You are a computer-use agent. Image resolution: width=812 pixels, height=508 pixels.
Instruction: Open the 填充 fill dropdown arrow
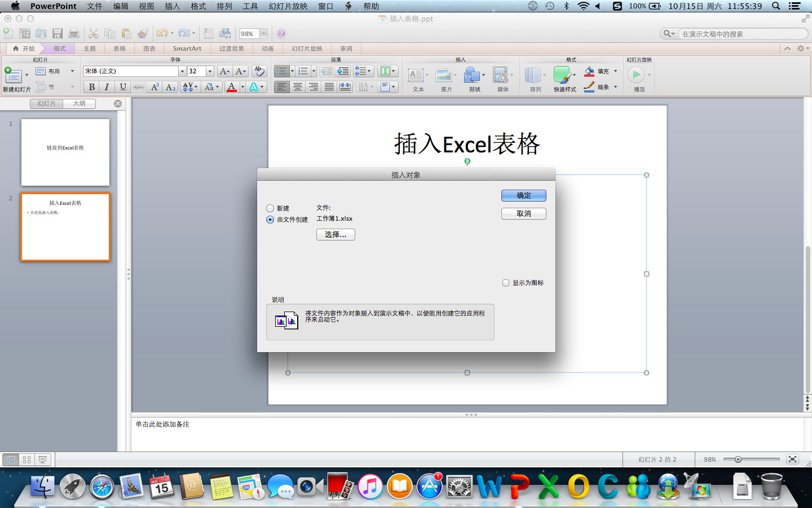point(615,71)
